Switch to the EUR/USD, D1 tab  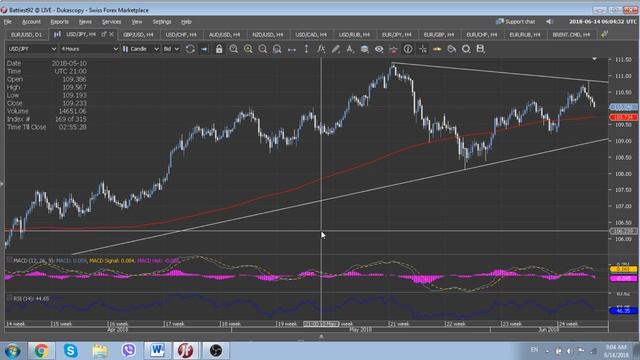tap(27, 35)
